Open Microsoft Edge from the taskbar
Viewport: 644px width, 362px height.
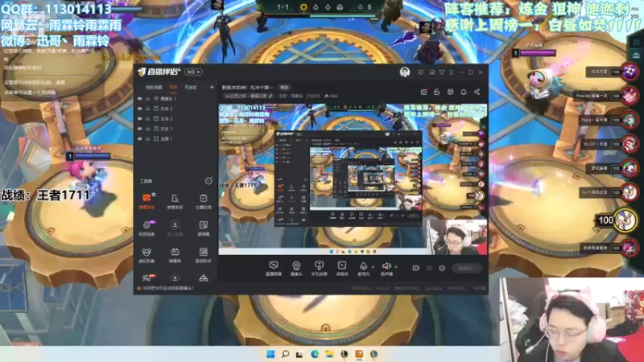coord(315,354)
